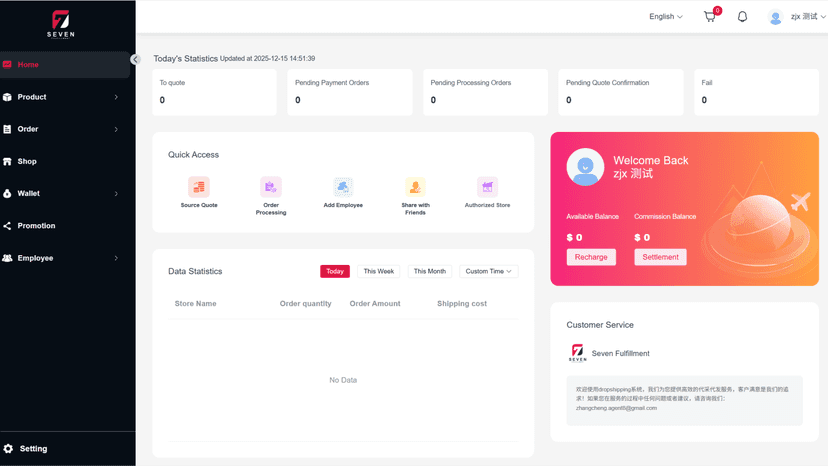Select Pending Quote Confirmation card
Viewport: 828px width, 466px height.
pos(620,92)
